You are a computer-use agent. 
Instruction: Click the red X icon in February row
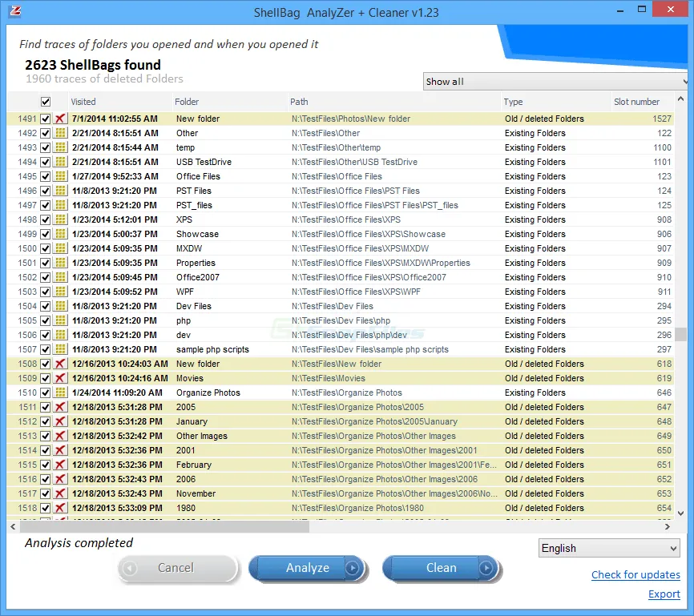coord(60,465)
